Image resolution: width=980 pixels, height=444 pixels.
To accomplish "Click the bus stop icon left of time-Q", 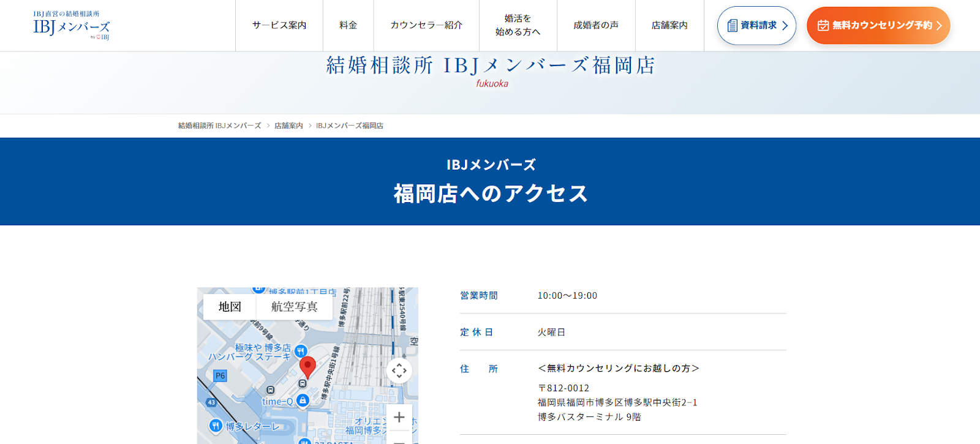I will [x=271, y=390].
